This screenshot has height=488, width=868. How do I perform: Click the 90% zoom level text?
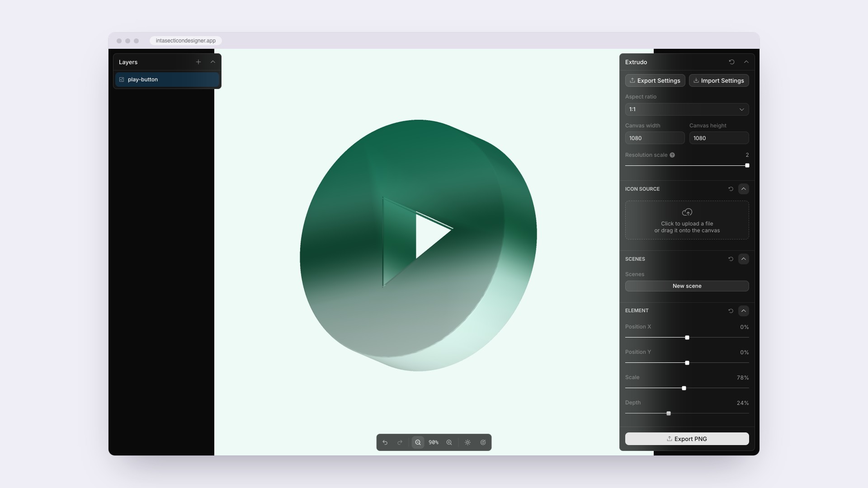433,442
